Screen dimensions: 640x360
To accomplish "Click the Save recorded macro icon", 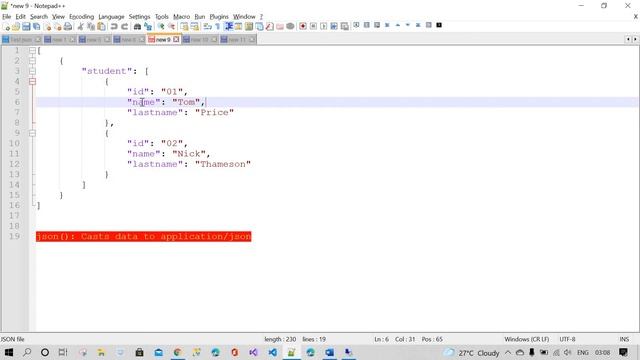I will [344, 27].
